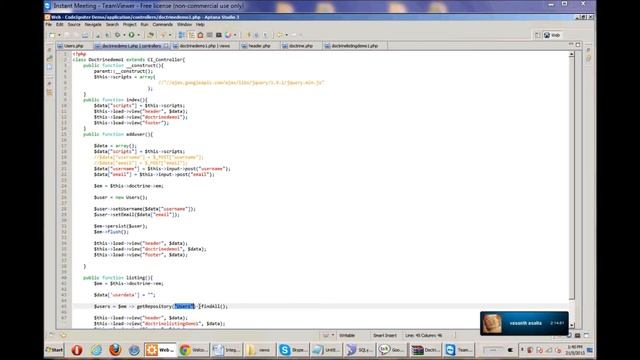The height and width of the screenshot is (360, 640).
Task: Click the Smart Insert status entry
Action: click(384, 336)
